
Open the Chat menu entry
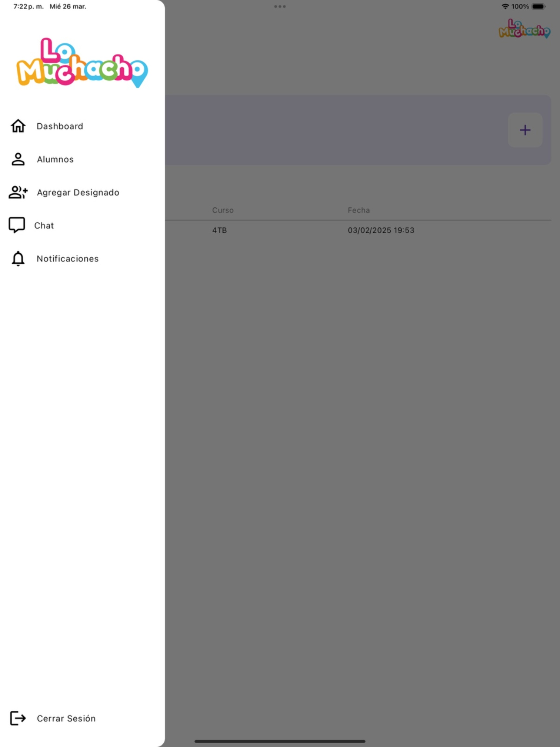pos(44,225)
